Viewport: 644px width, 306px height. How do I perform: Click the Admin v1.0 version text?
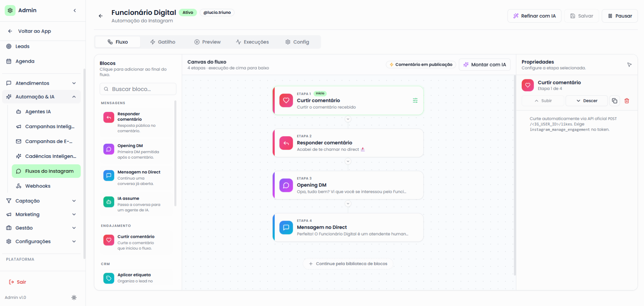point(16,298)
